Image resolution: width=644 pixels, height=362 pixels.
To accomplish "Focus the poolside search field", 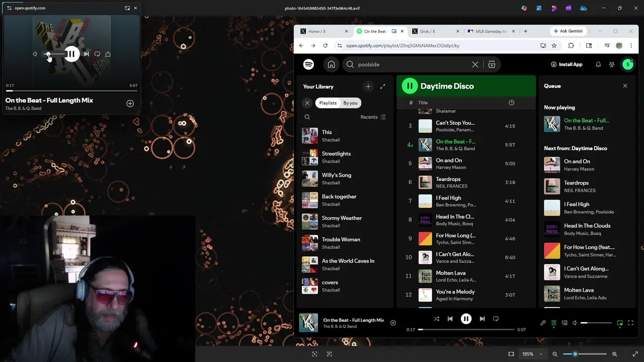I will click(413, 64).
